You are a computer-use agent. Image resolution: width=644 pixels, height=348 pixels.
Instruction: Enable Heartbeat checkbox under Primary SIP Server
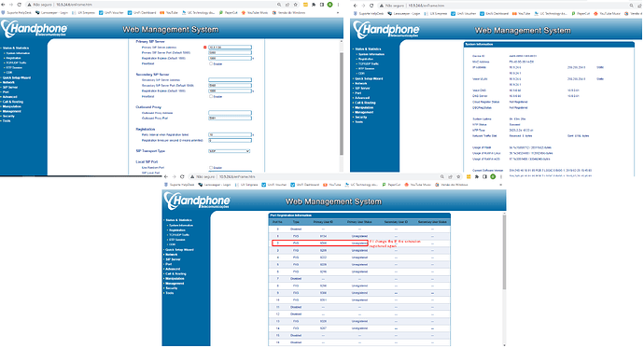click(x=211, y=63)
